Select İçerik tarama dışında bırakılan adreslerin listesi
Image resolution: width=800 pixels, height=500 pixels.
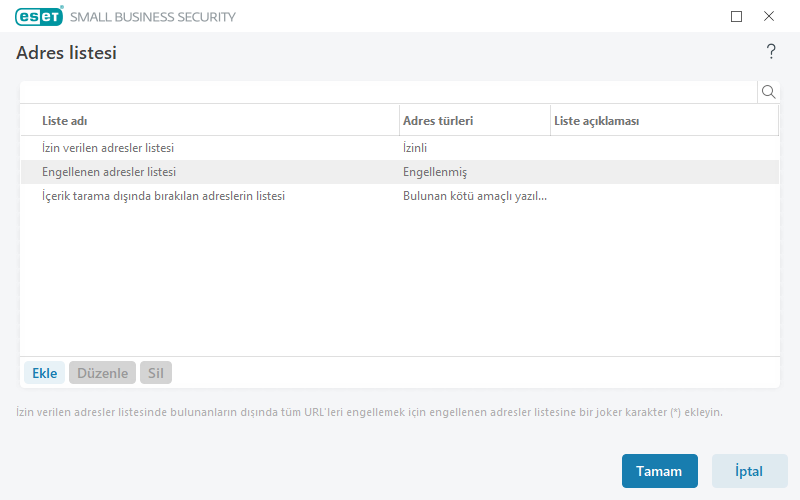[x=164, y=196]
